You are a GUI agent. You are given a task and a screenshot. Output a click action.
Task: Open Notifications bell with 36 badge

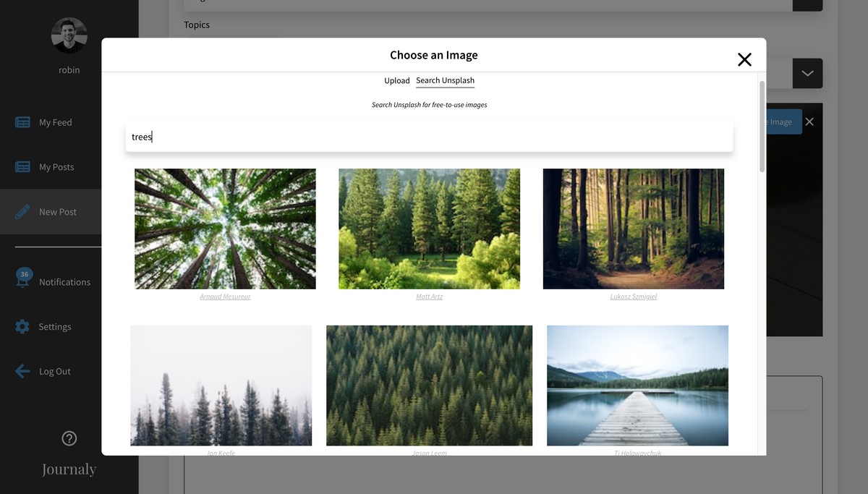24,281
